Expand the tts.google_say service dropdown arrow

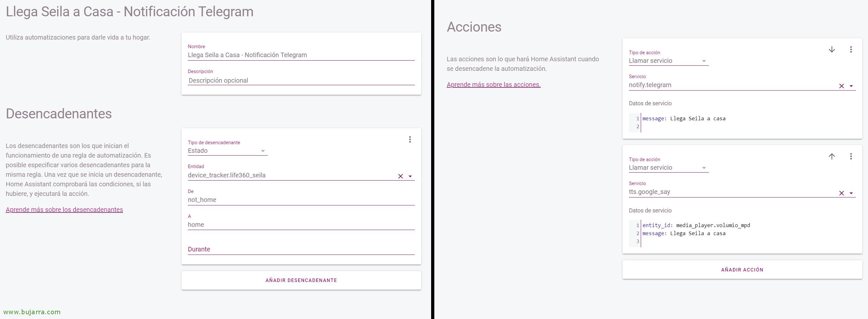pyautogui.click(x=851, y=193)
